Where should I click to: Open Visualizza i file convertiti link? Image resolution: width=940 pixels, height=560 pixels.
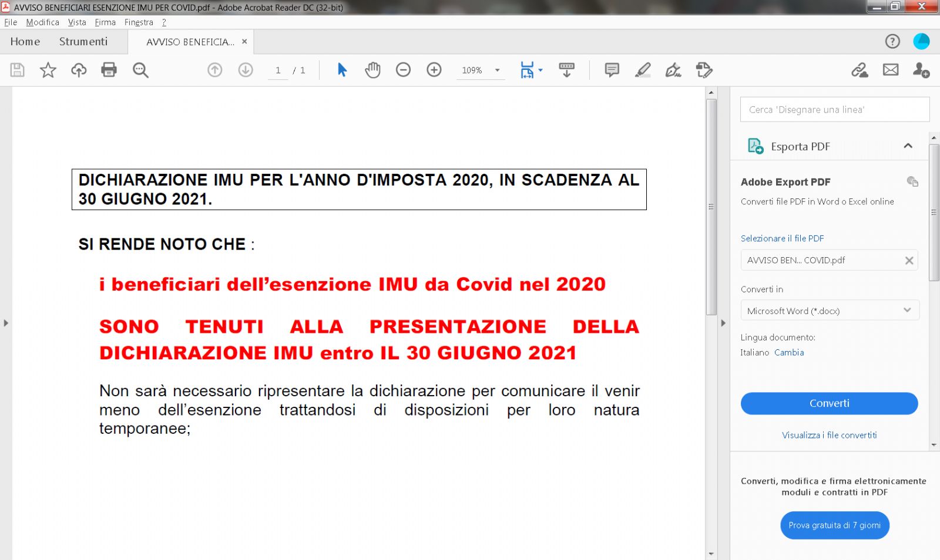(x=829, y=435)
